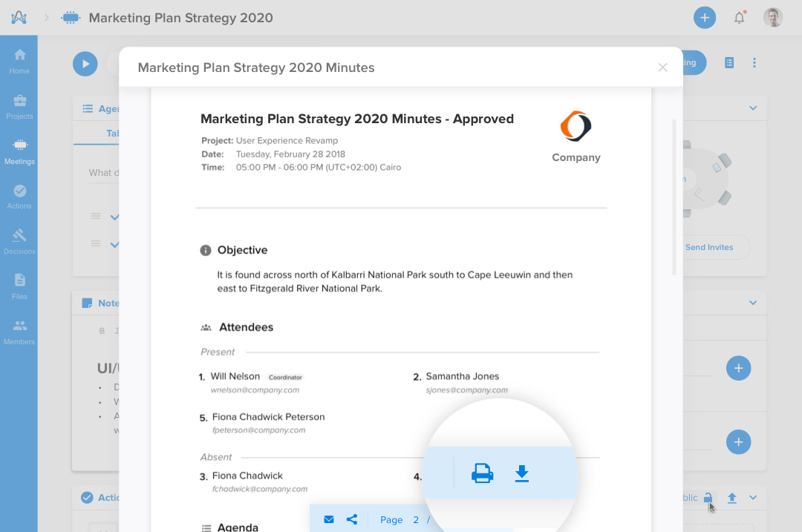This screenshot has height=532, width=802.
Task: Collapse the Notes panel chevron
Action: click(x=753, y=303)
